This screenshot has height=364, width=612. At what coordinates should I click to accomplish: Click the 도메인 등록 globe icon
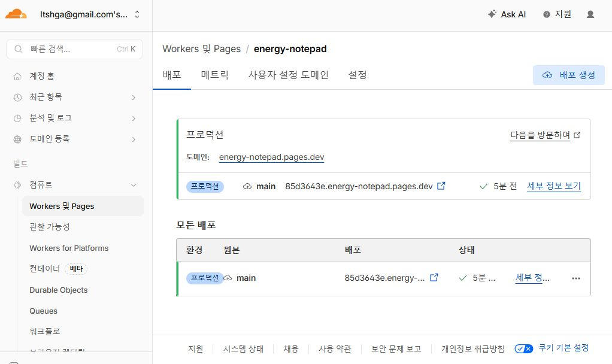coord(17,139)
